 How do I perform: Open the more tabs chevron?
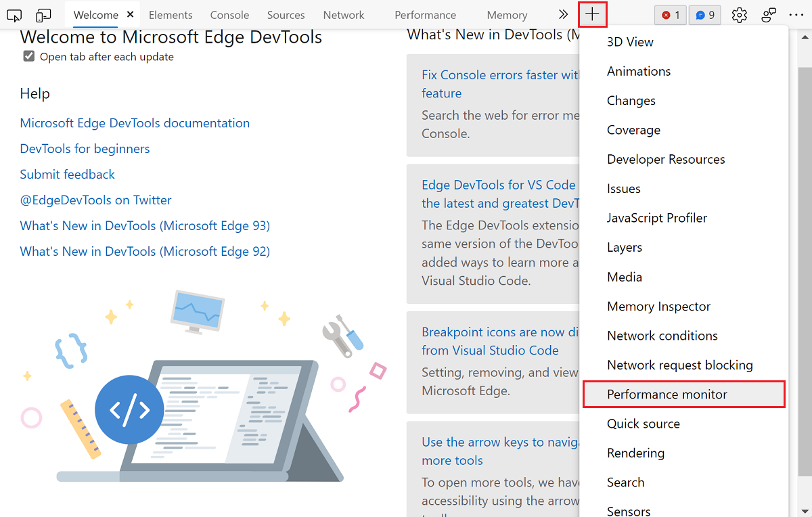(x=563, y=14)
